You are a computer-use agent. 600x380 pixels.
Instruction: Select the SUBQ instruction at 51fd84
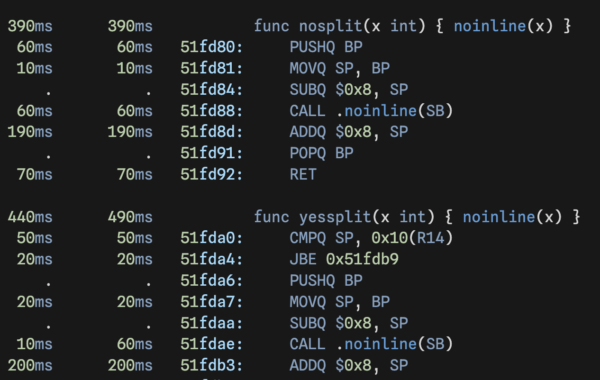[x=349, y=90]
